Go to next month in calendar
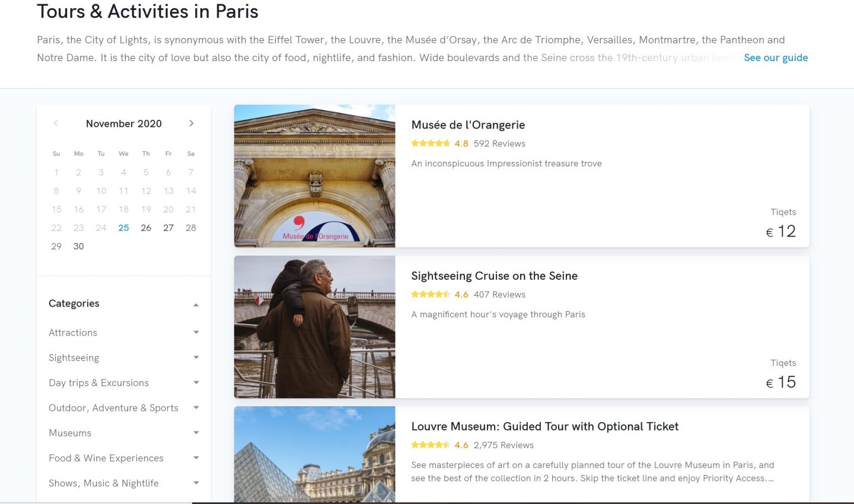The width and height of the screenshot is (854, 504). 191,123
